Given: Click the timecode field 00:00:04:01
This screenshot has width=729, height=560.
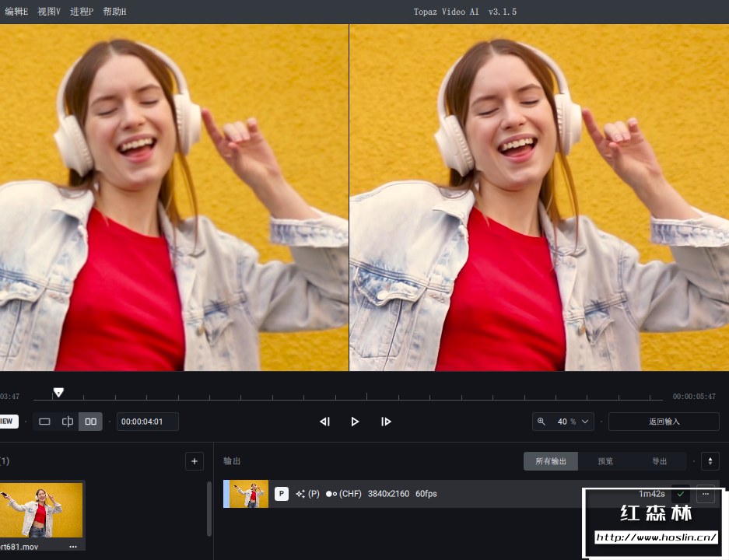Looking at the screenshot, I should coord(147,422).
